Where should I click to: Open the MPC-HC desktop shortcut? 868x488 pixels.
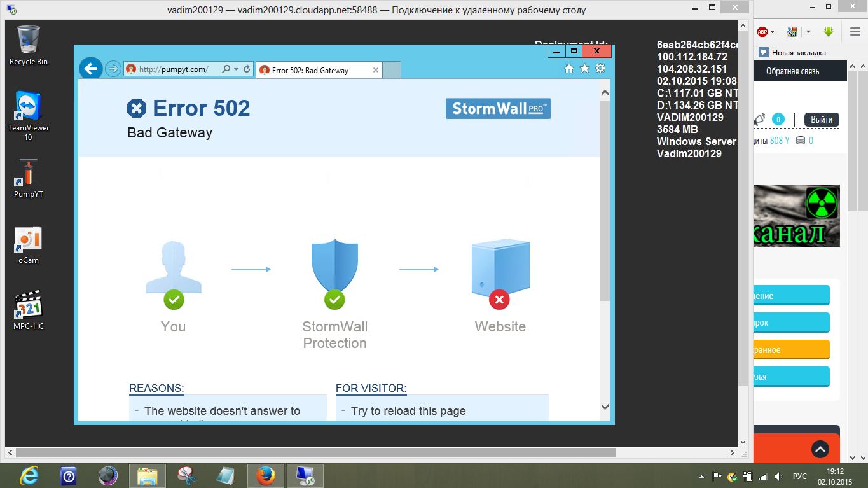pos(29,311)
